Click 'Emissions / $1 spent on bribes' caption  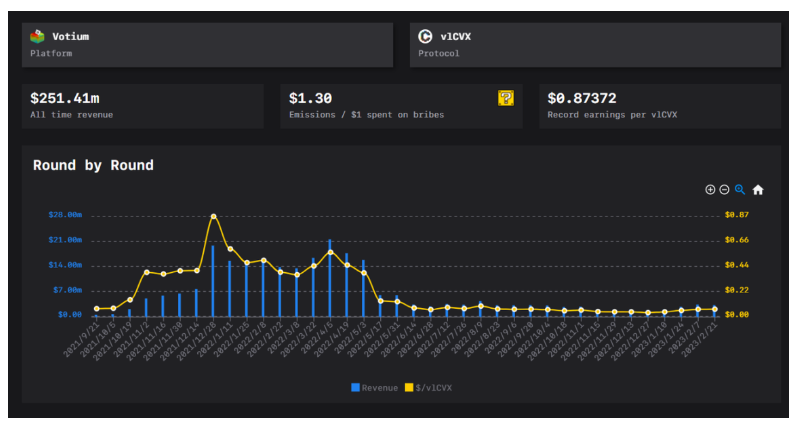click(367, 115)
